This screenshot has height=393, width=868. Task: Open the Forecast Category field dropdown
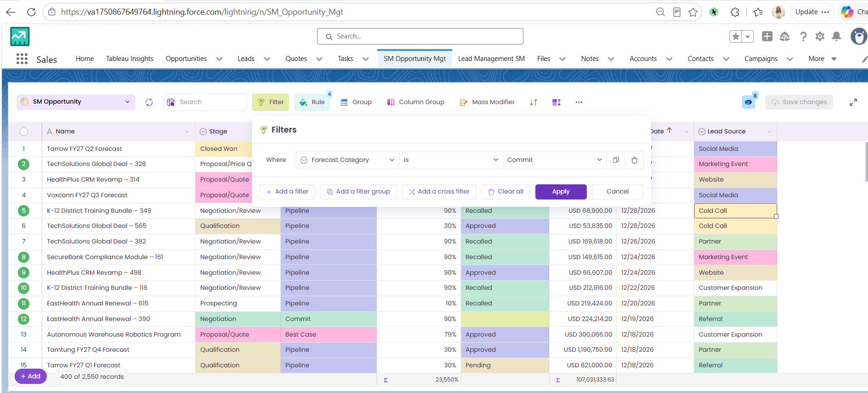pyautogui.click(x=347, y=160)
